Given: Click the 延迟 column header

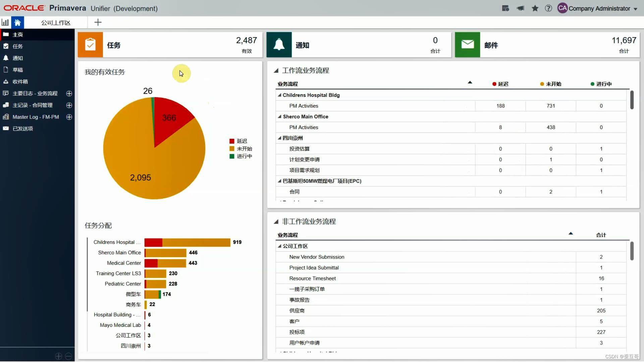Looking at the screenshot, I should point(500,84).
